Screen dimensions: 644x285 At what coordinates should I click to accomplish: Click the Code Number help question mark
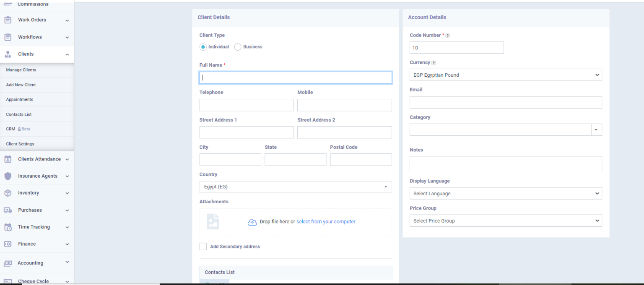pyautogui.click(x=447, y=35)
